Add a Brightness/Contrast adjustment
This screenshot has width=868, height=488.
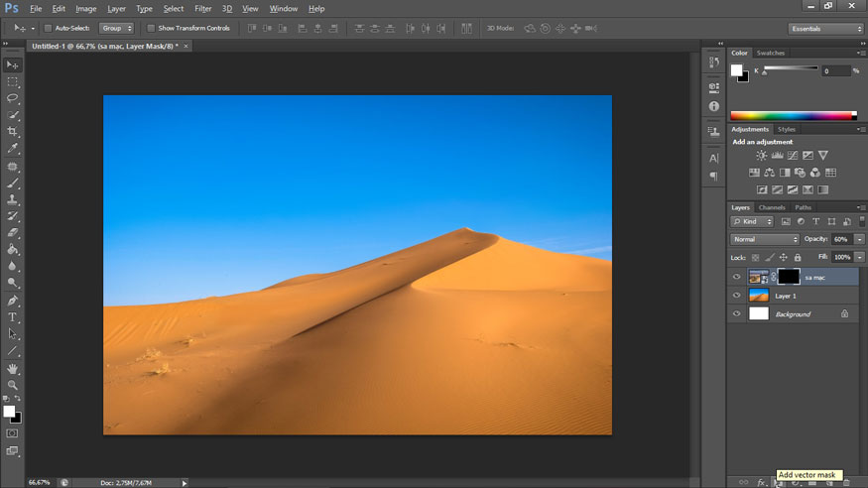tap(761, 156)
